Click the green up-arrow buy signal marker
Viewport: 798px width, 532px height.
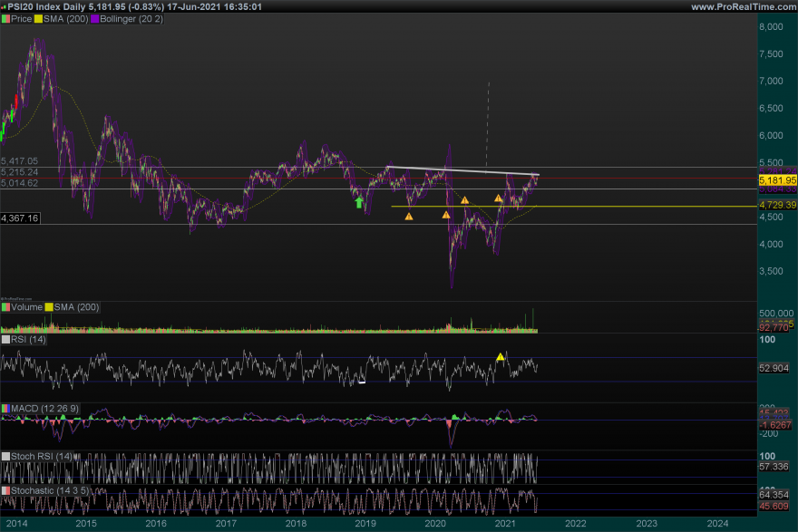click(359, 202)
